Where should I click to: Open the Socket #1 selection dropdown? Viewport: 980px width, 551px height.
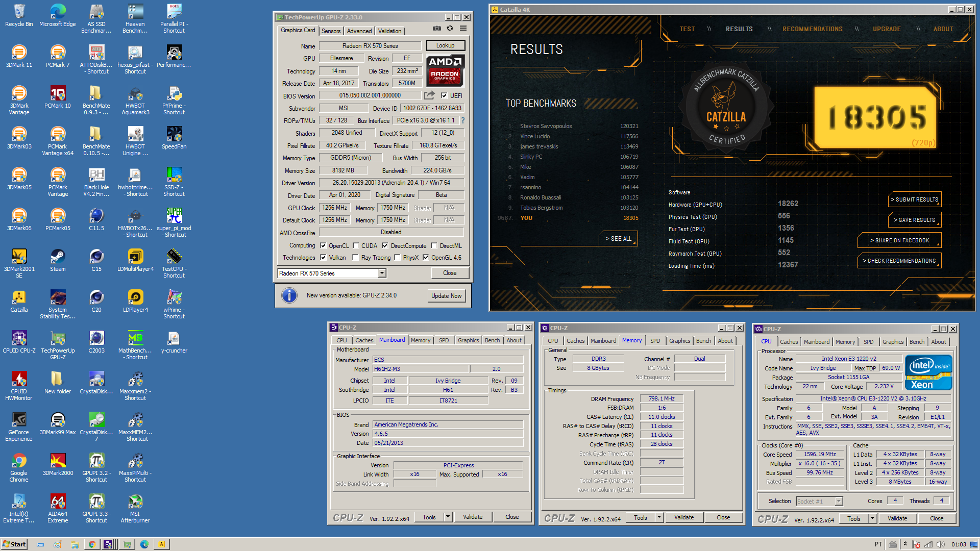click(x=839, y=502)
